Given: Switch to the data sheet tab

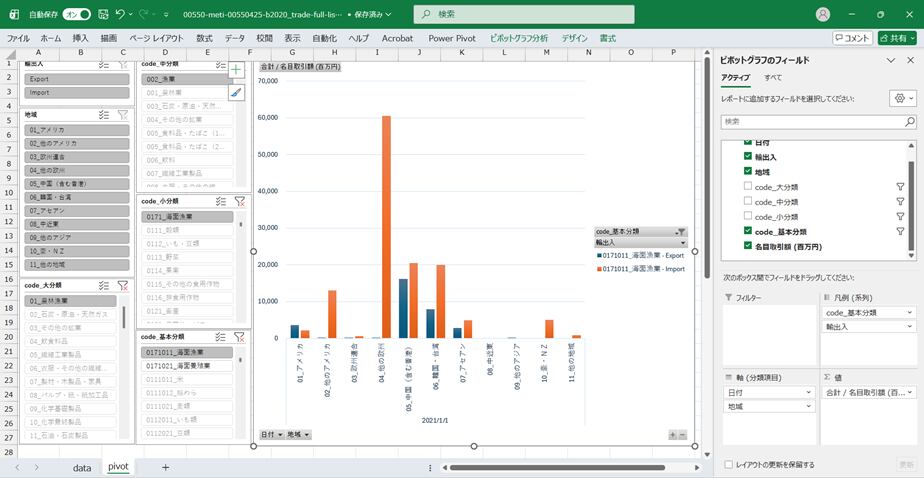Looking at the screenshot, I should [82, 467].
